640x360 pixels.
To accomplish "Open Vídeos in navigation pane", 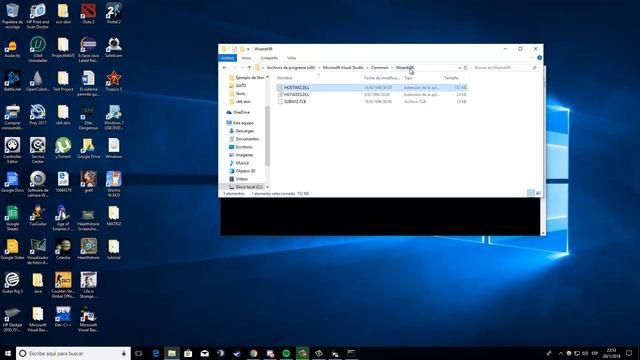I will pos(238,179).
